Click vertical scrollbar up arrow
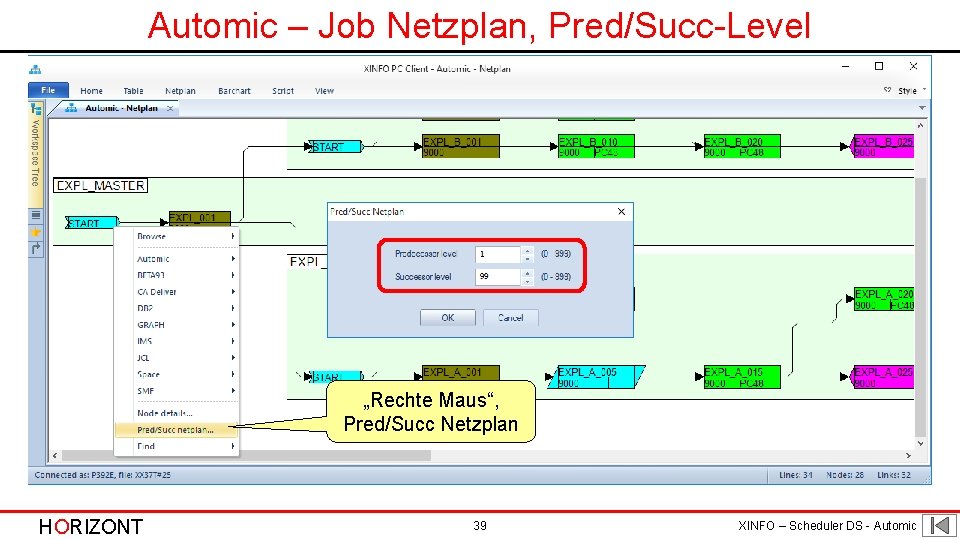Screen dimensions: 960x540 (921, 126)
